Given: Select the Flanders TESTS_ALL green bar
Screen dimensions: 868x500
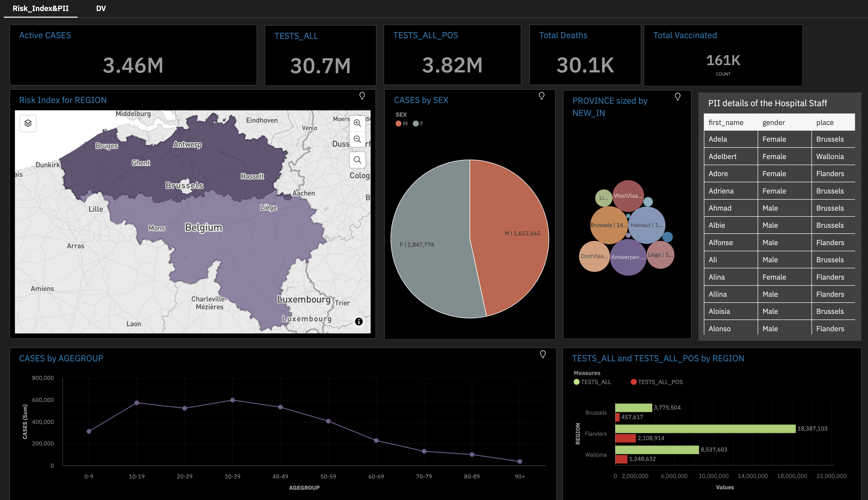Looking at the screenshot, I should tap(705, 429).
